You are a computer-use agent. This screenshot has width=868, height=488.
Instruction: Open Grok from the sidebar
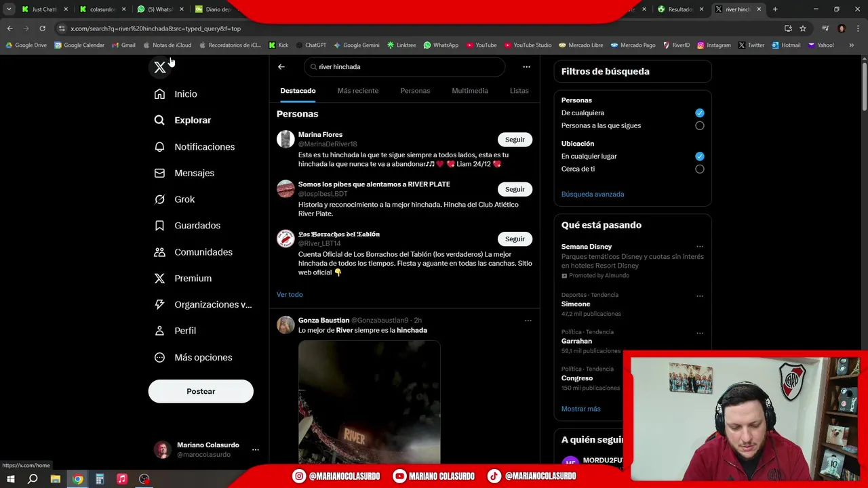tap(175, 199)
